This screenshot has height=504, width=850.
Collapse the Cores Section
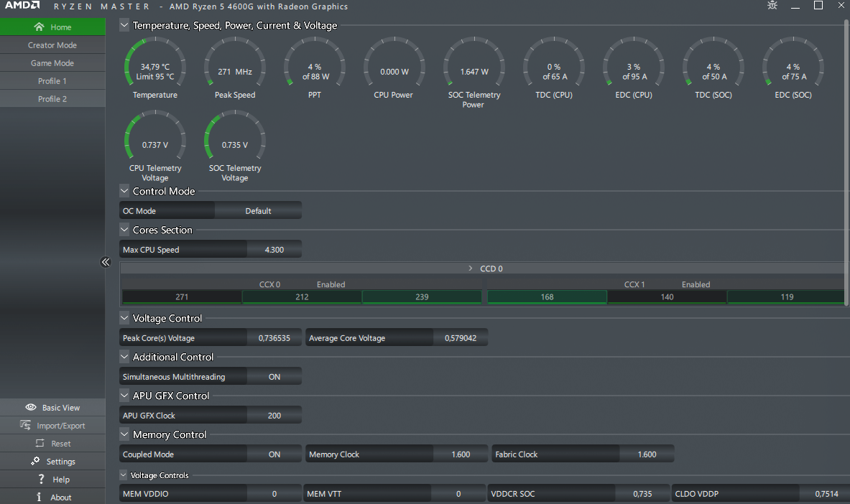point(124,230)
